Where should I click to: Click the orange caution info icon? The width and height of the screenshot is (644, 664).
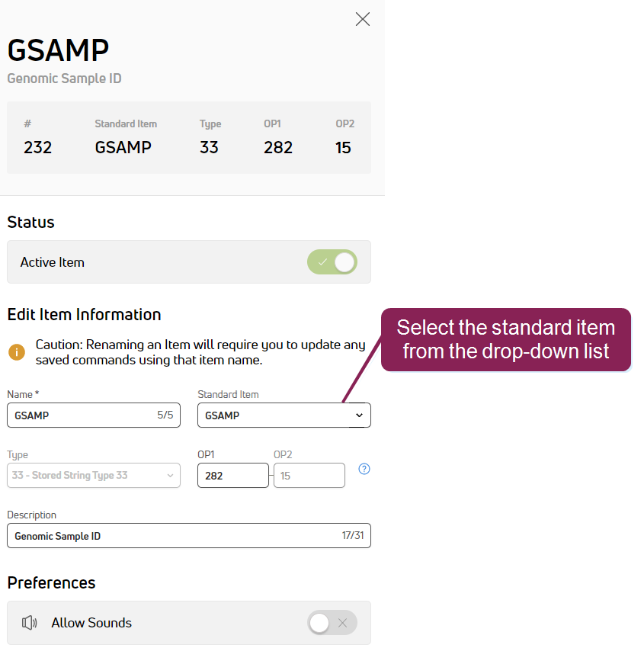[17, 352]
